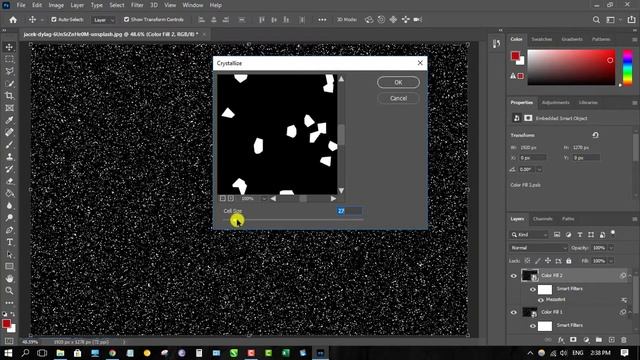Viewport: 640px width, 360px height.
Task: Select the Dodge tool
Action: 9,218
